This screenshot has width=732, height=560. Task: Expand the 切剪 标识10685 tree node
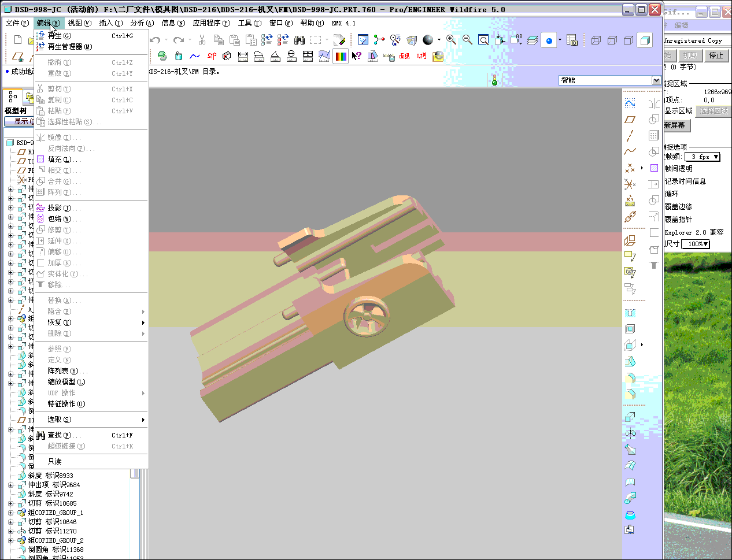(x=11, y=503)
